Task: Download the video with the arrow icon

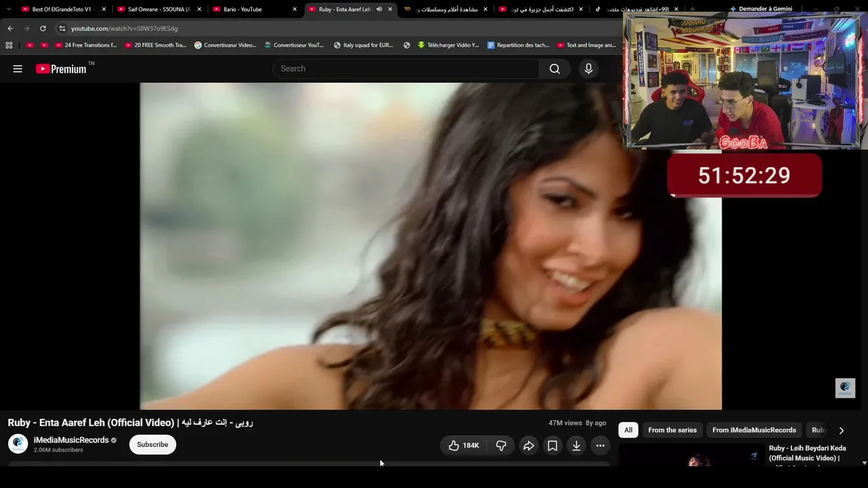Action: (576, 445)
